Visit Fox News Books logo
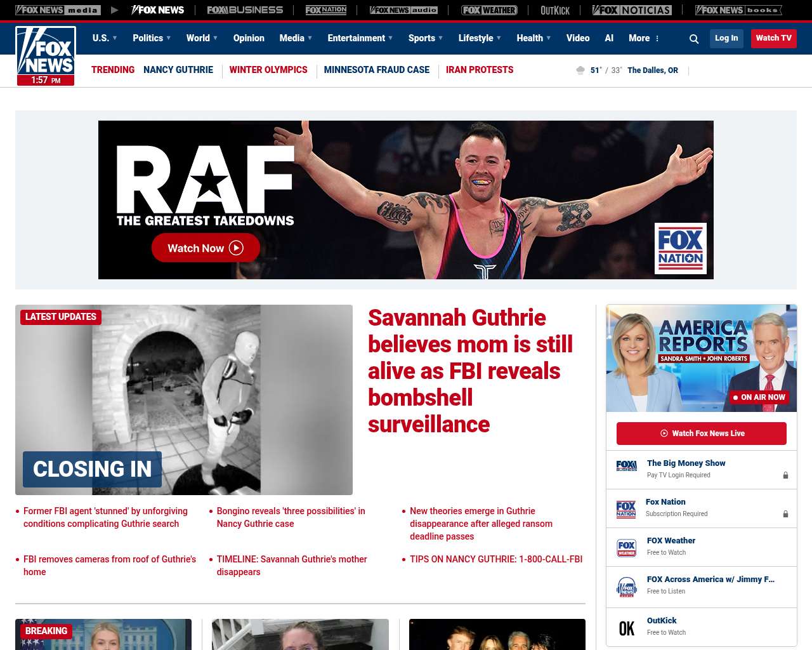Viewport: 812px width, 650px height. [x=738, y=10]
